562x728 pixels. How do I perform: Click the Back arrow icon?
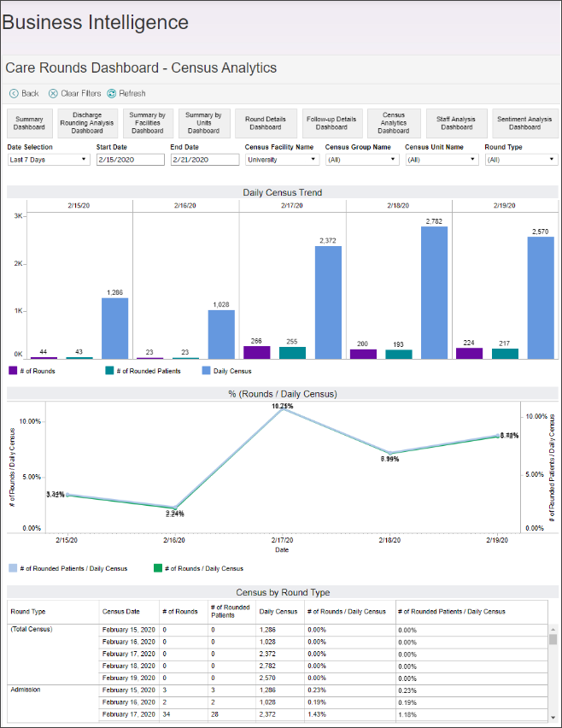click(x=14, y=93)
